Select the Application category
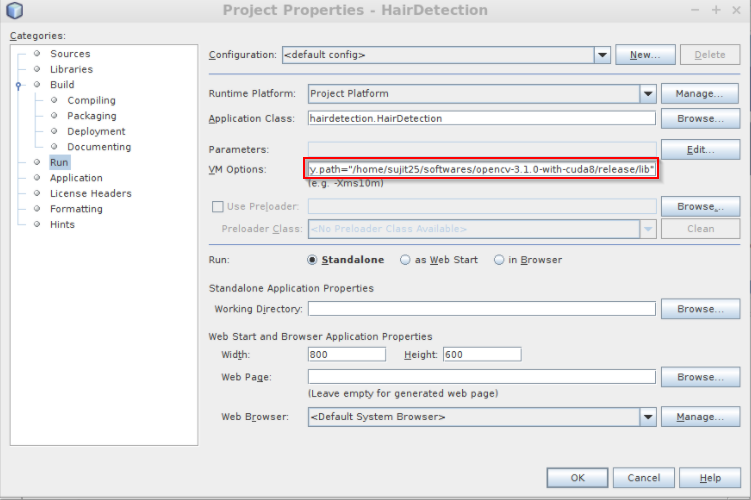This screenshot has width=751, height=500. click(76, 178)
